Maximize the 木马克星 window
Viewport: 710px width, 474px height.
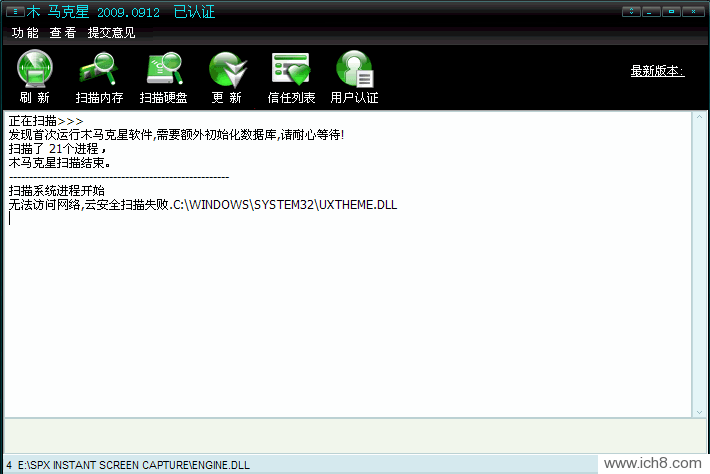672,12
